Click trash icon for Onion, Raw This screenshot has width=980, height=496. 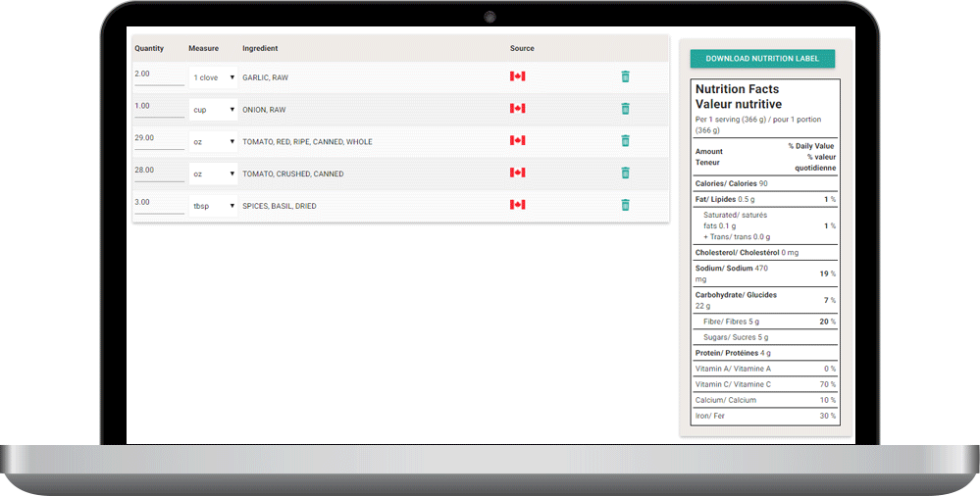pyautogui.click(x=625, y=109)
